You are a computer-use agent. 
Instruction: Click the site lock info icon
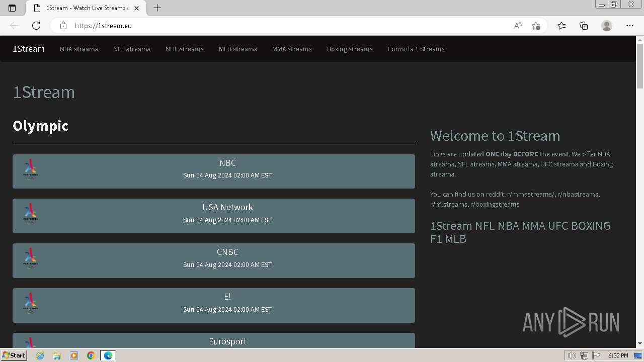tap(63, 26)
